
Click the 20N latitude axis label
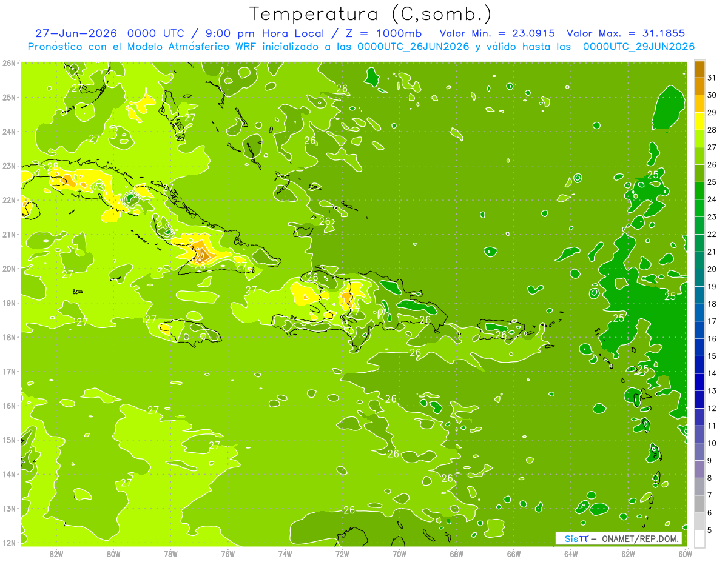pos(8,269)
